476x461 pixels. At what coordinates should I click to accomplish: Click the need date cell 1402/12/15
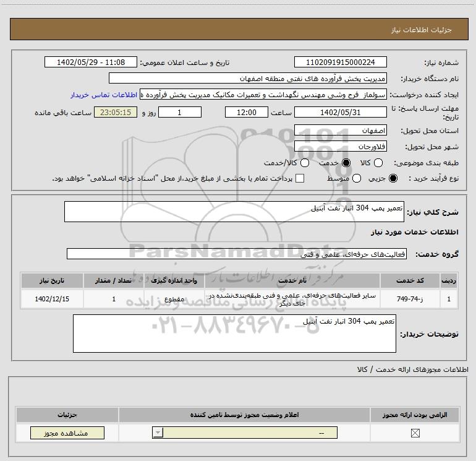pos(52,299)
